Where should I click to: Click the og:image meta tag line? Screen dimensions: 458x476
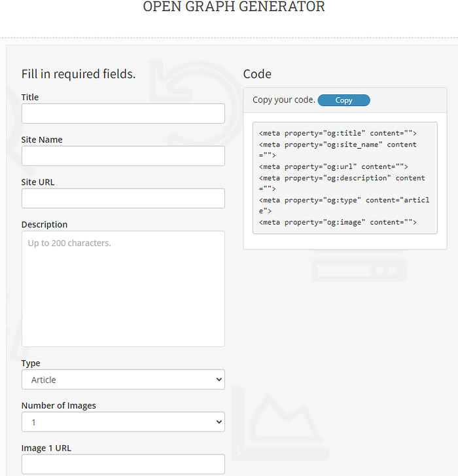tap(338, 222)
